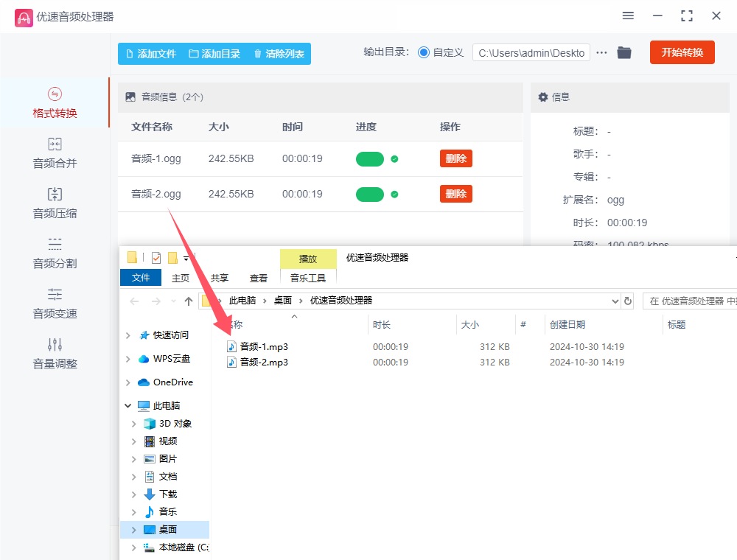
Task: Select 音乐 in the navigation tree
Action: (x=168, y=511)
